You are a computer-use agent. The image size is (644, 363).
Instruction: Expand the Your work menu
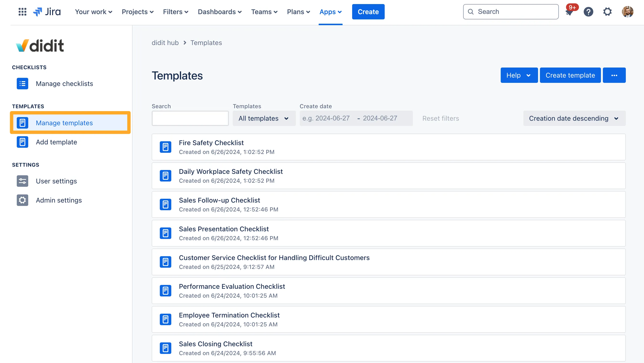pyautogui.click(x=94, y=12)
